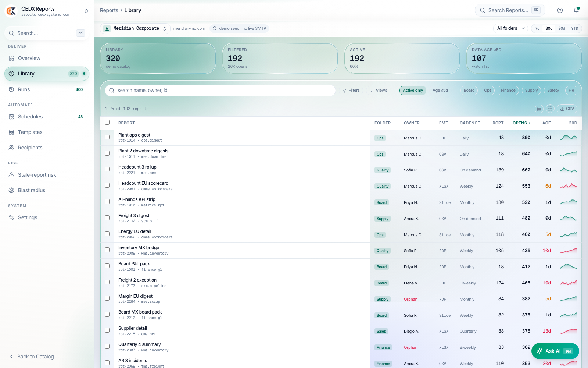Open column settings sliders icon
Image resolution: width=588 pixels, height=368 pixels.
coord(550,109)
